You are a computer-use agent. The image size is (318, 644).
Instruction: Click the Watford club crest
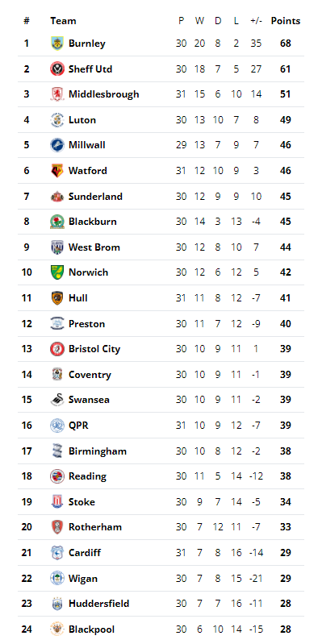pos(57,171)
